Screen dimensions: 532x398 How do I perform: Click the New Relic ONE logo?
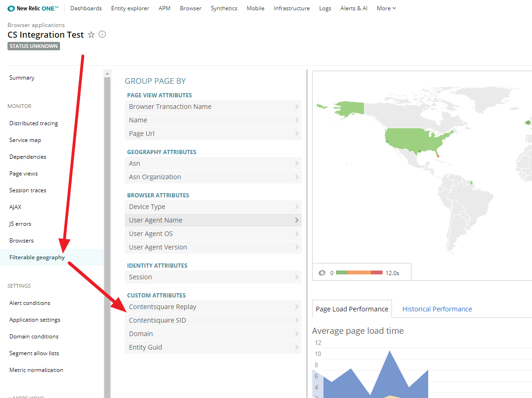click(x=33, y=8)
